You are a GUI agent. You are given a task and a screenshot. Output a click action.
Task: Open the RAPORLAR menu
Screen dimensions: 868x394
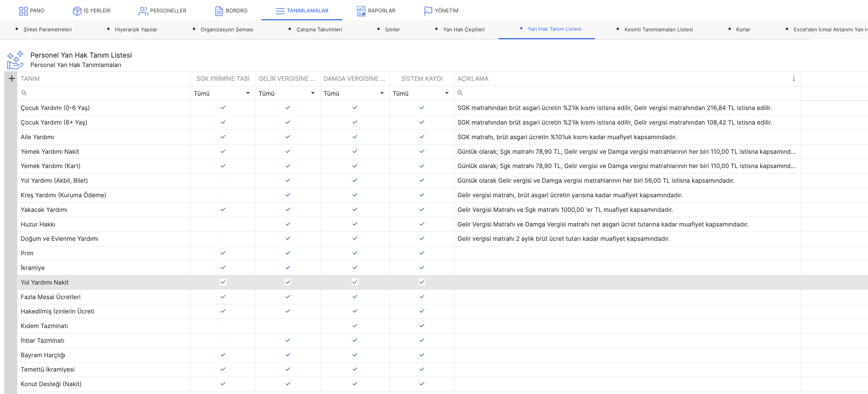pyautogui.click(x=376, y=11)
